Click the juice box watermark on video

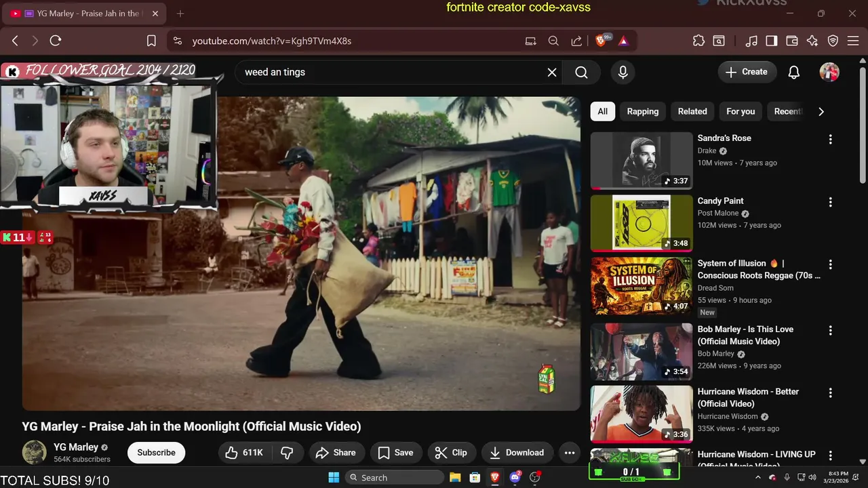coord(547,379)
